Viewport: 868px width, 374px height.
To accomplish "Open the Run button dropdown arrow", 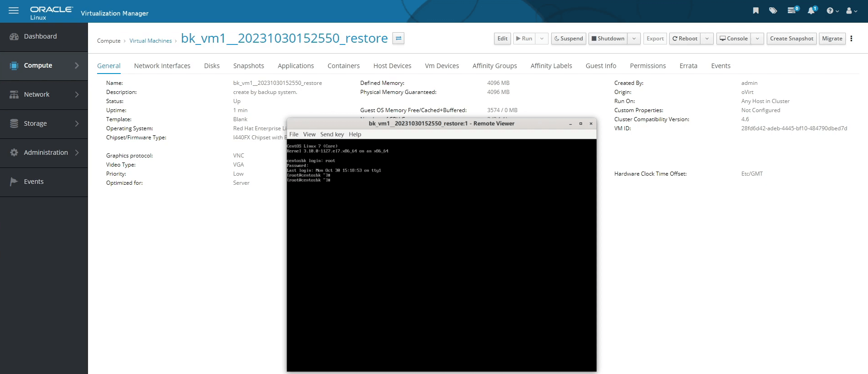I will point(542,39).
